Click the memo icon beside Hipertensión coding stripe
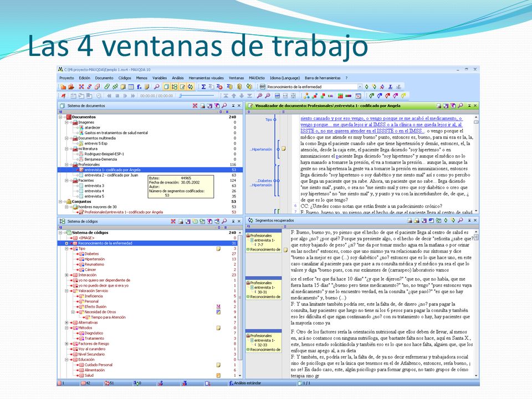 (284, 149)
